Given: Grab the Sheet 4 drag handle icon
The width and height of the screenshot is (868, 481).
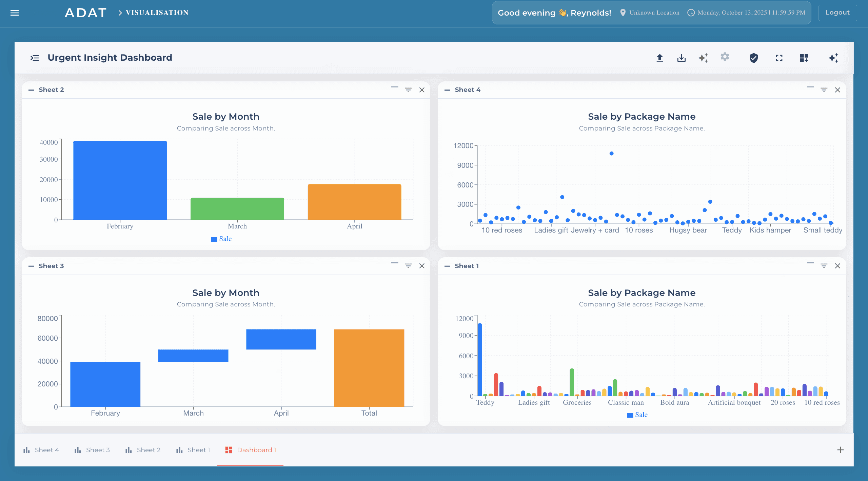Looking at the screenshot, I should click(x=447, y=90).
